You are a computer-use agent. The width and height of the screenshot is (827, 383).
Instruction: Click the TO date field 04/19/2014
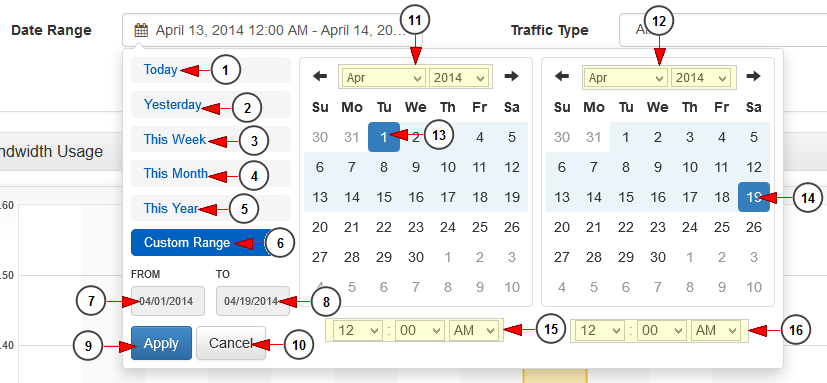coord(253,301)
